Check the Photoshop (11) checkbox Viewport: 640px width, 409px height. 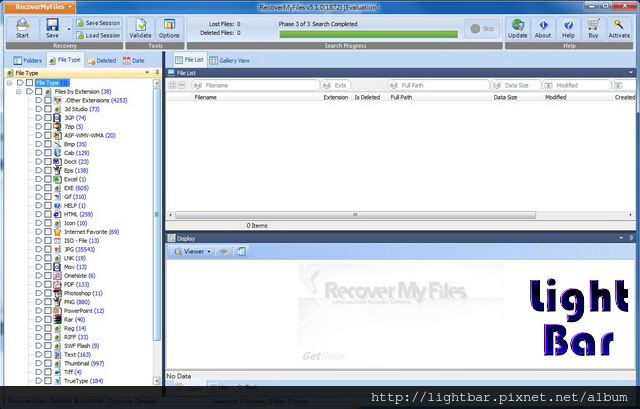tap(48, 293)
